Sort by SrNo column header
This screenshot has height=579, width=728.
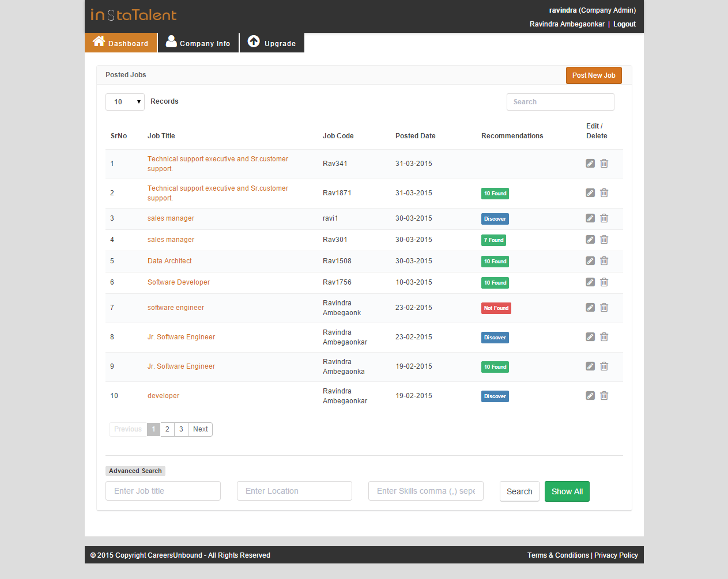click(x=119, y=136)
